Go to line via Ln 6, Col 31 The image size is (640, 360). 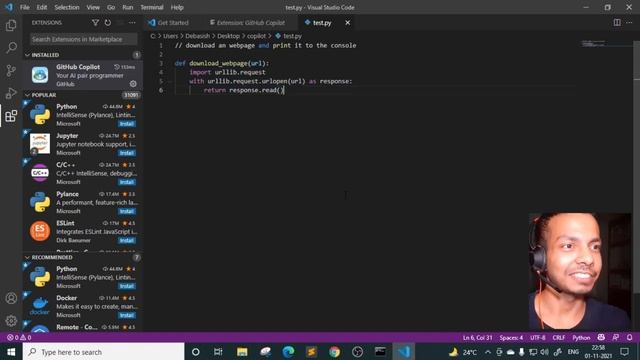477,338
